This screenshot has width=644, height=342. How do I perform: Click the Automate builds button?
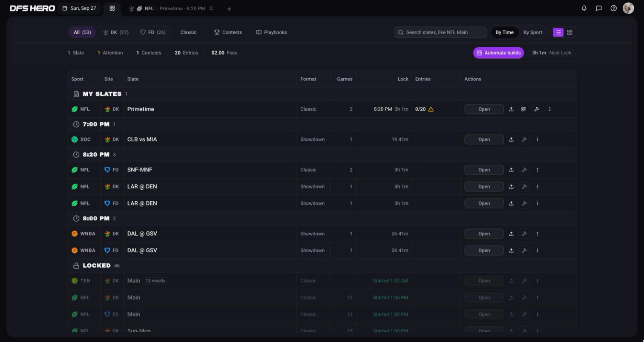[x=498, y=53]
